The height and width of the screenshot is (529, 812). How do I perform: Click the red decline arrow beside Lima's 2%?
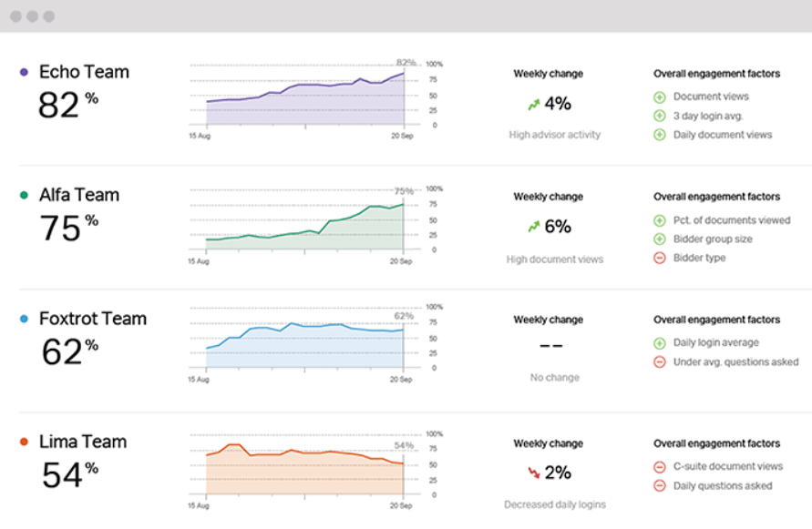(535, 473)
